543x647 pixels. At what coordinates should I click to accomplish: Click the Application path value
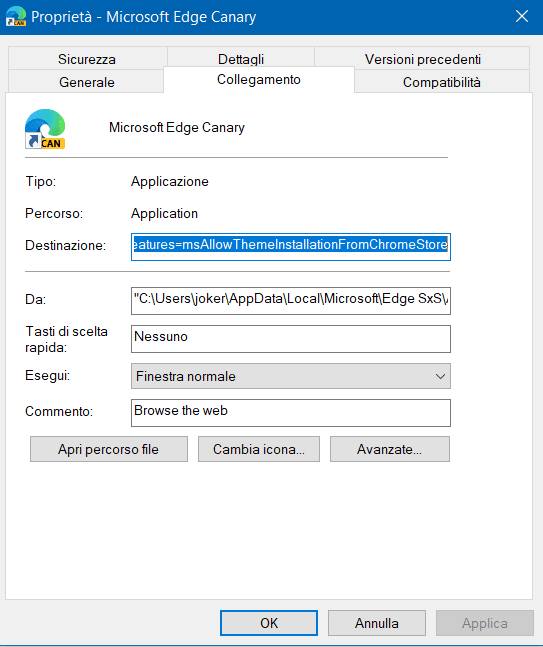point(164,213)
